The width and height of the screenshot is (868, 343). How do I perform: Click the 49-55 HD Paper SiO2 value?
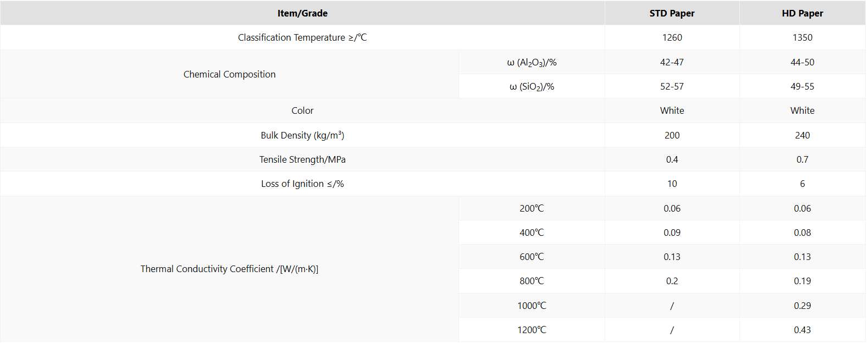click(802, 86)
